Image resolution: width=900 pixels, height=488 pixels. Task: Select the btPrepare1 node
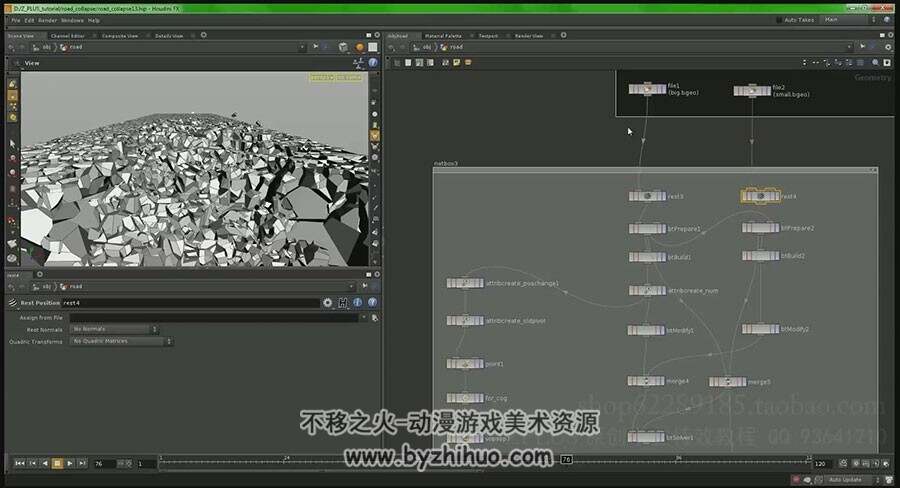[647, 228]
